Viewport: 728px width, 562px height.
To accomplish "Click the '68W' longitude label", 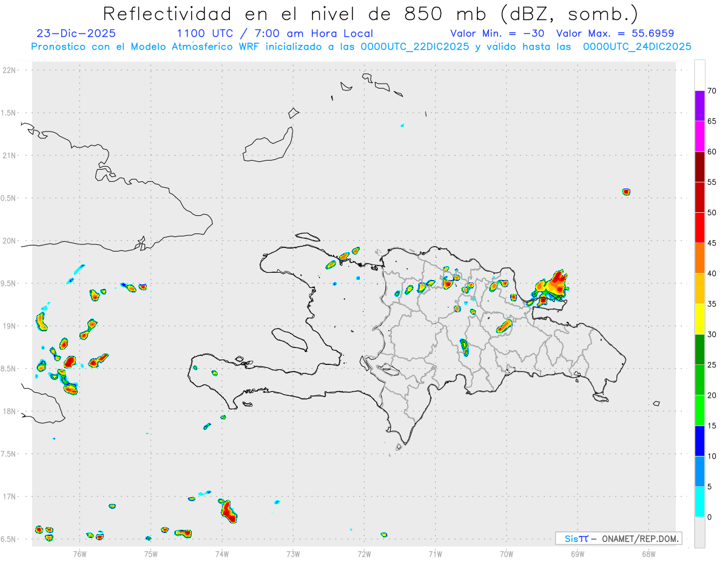I will click(x=649, y=554).
